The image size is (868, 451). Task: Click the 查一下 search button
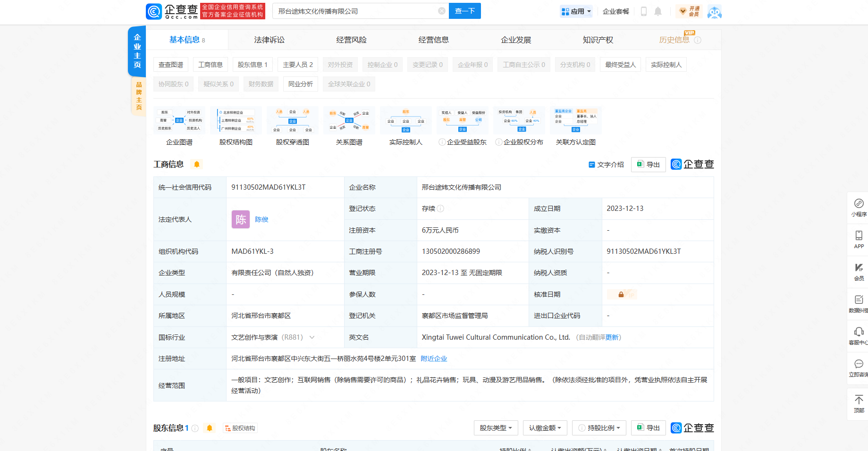(464, 11)
